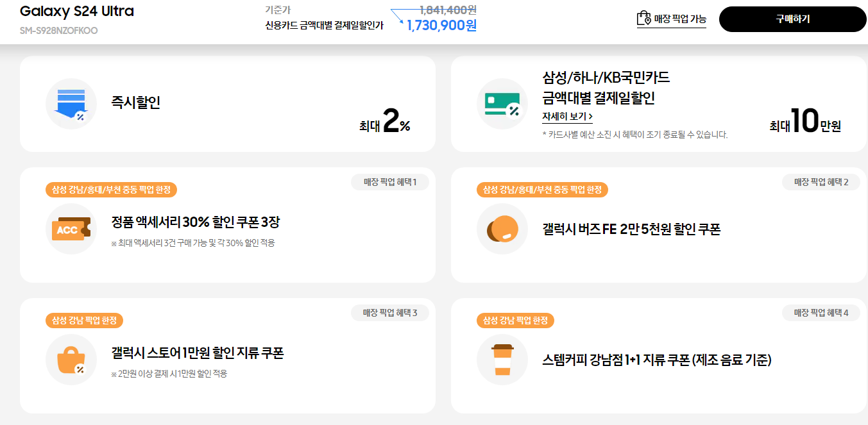Click the 기준가 label
Screen dimensions: 868x425
coord(278,10)
